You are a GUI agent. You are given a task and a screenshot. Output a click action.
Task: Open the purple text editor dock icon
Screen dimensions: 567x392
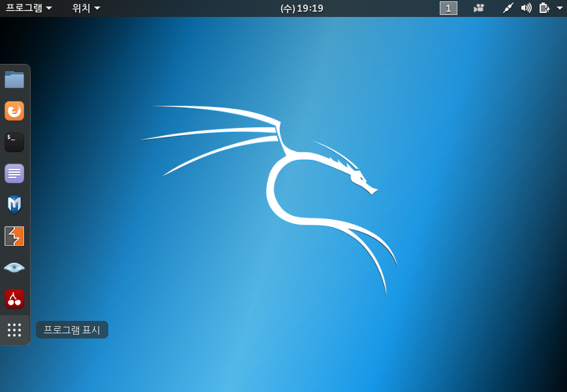tap(14, 173)
